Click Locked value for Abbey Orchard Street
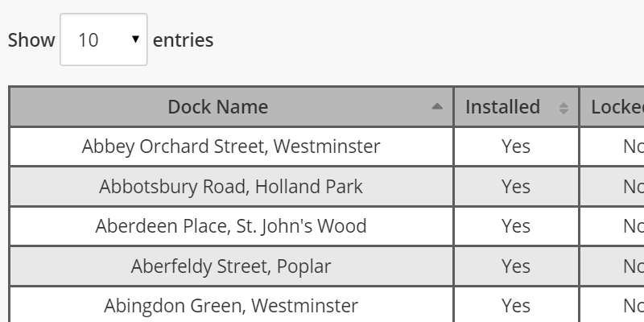This screenshot has height=322, width=644. tap(633, 147)
